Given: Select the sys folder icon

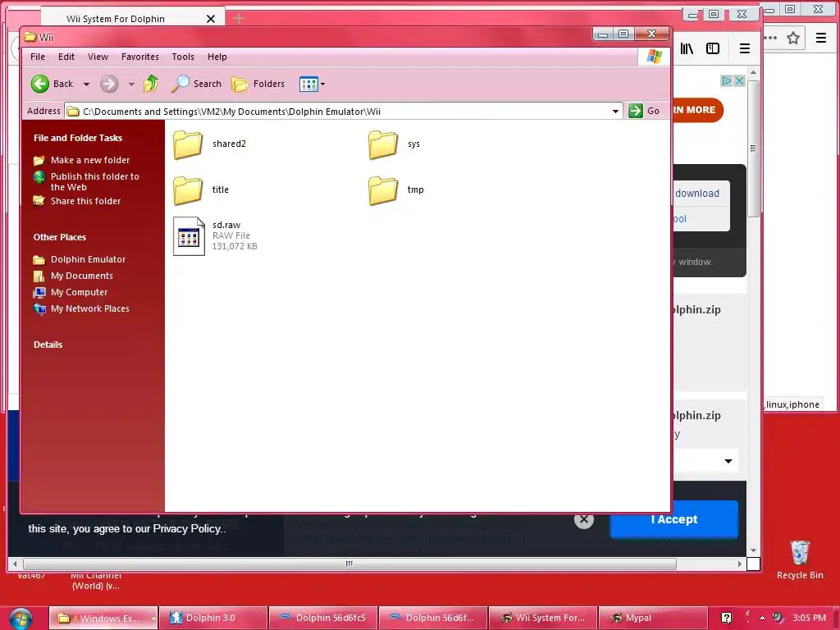Looking at the screenshot, I should click(x=383, y=144).
